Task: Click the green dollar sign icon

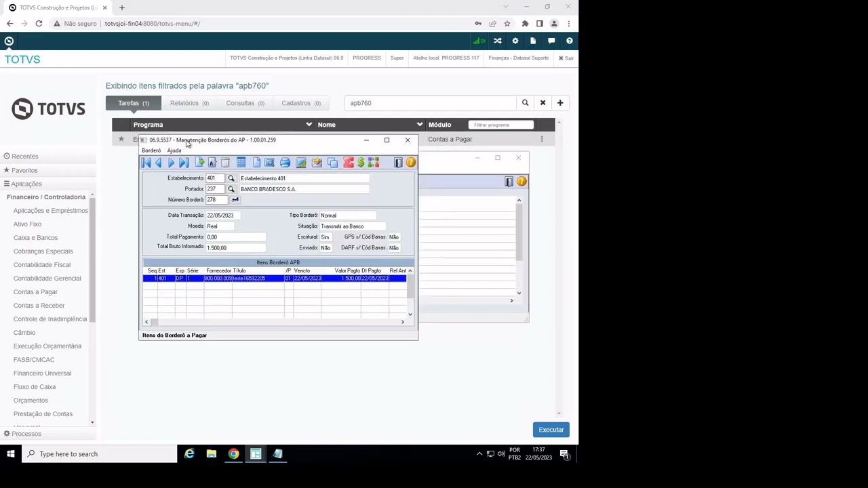Action: coord(361,163)
